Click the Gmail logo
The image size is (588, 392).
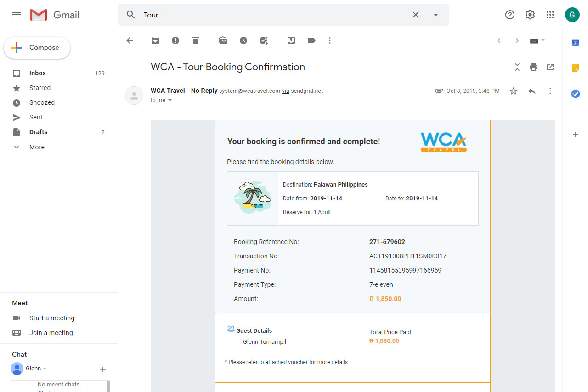point(55,15)
